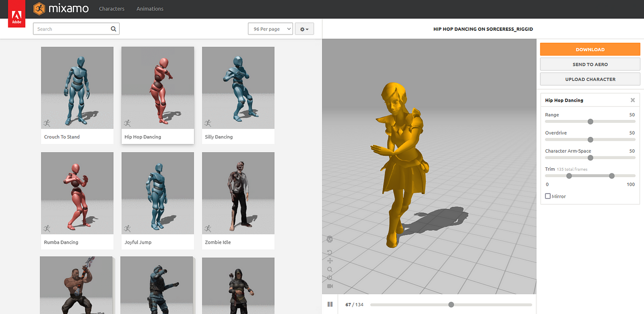Image resolution: width=644 pixels, height=314 pixels.
Task: Open the Animations tab
Action: tap(150, 9)
